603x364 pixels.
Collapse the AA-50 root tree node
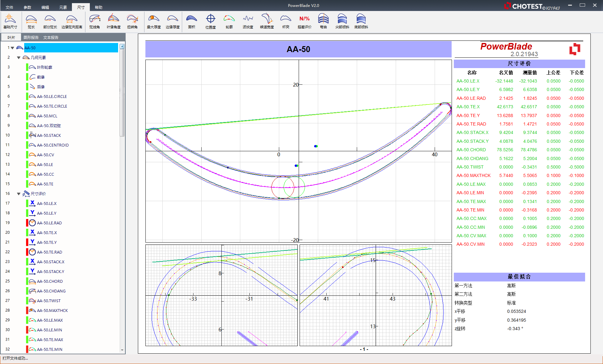[13, 48]
